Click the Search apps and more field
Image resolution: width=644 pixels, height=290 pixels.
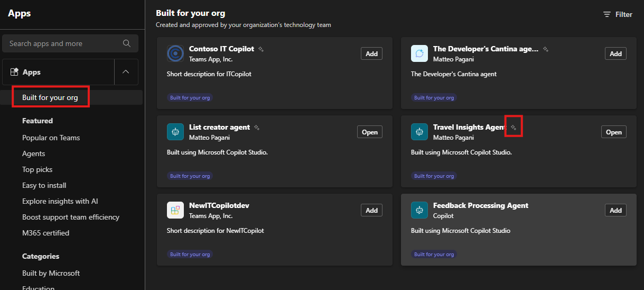(70, 43)
